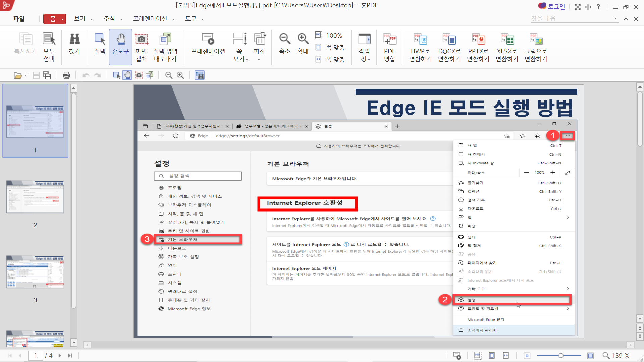Click the presentation play icon in status bar
Screen dimensions: 644x362
457,355
